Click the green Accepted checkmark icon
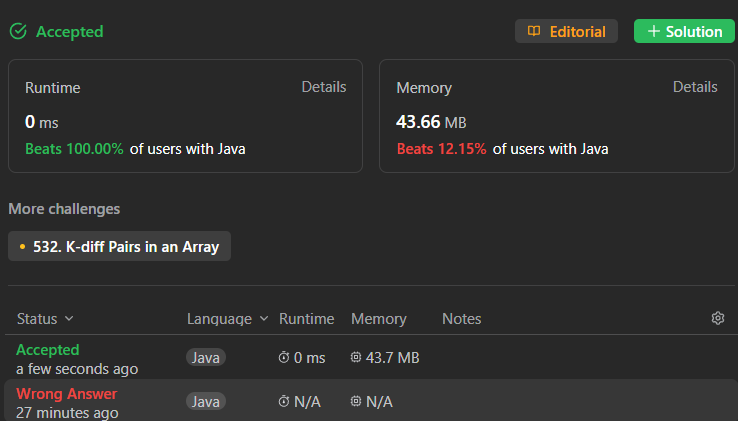The height and width of the screenshot is (421, 738). click(x=18, y=32)
